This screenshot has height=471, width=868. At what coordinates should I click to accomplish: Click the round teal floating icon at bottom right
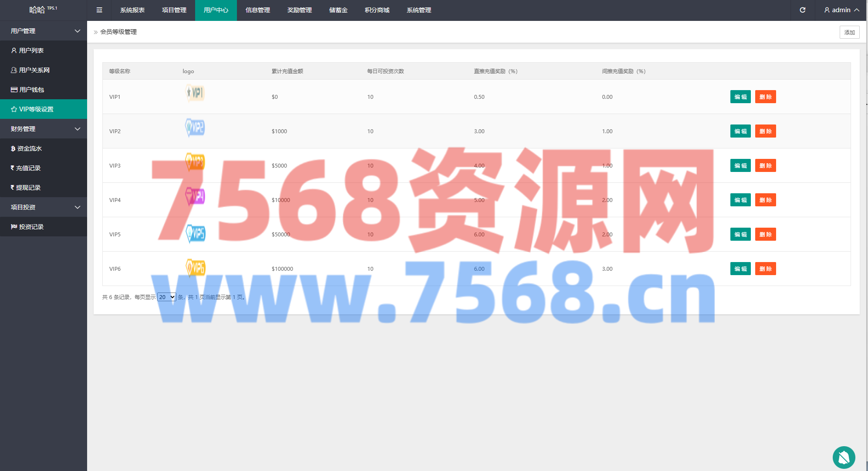[x=844, y=457]
